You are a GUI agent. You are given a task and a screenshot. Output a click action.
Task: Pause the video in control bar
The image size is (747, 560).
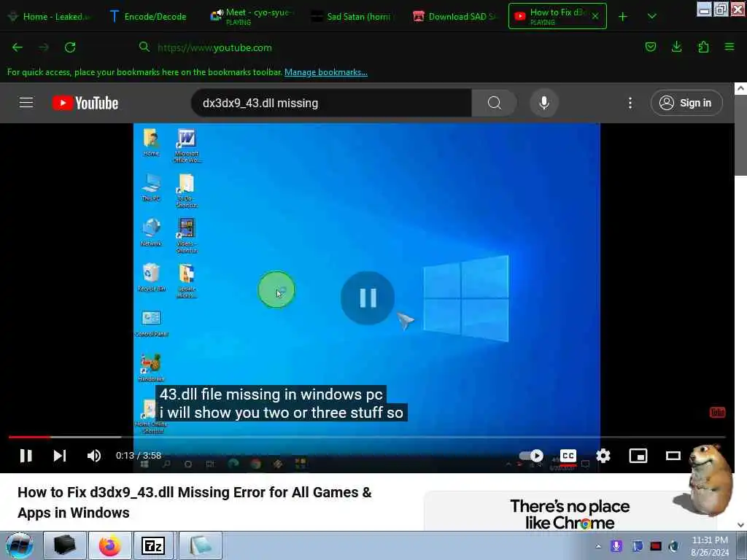tap(26, 456)
